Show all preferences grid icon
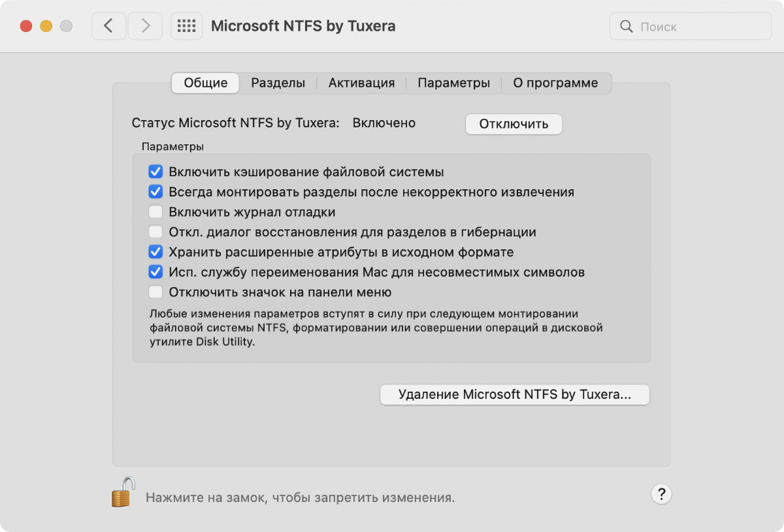This screenshot has height=532, width=784. pyautogui.click(x=187, y=26)
